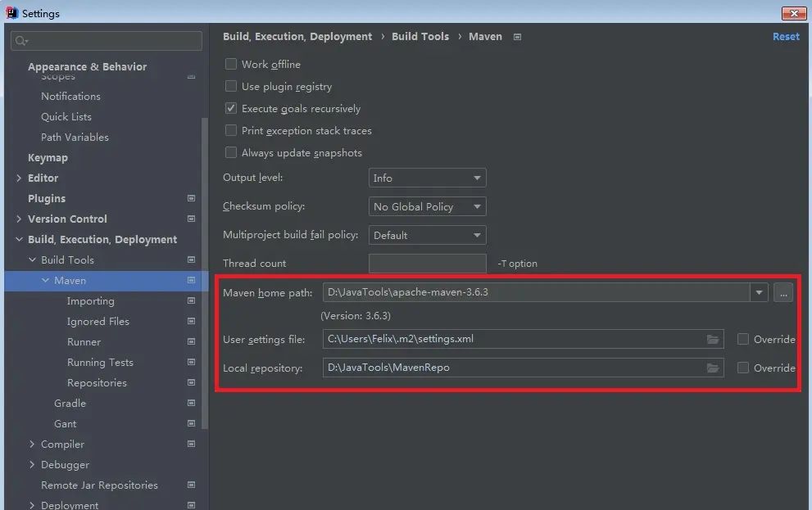This screenshot has width=812, height=510.
Task: Click the breadcrumb menu icon after Maven
Action: tap(517, 36)
